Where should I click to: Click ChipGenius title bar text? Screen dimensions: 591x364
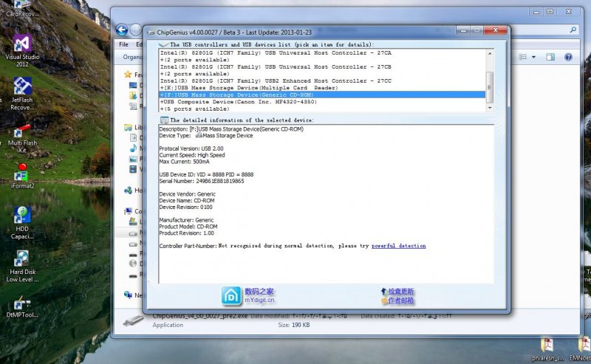point(234,32)
